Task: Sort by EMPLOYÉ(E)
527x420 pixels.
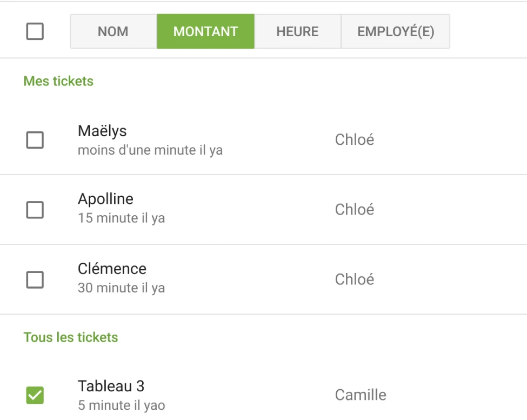Action: click(395, 31)
